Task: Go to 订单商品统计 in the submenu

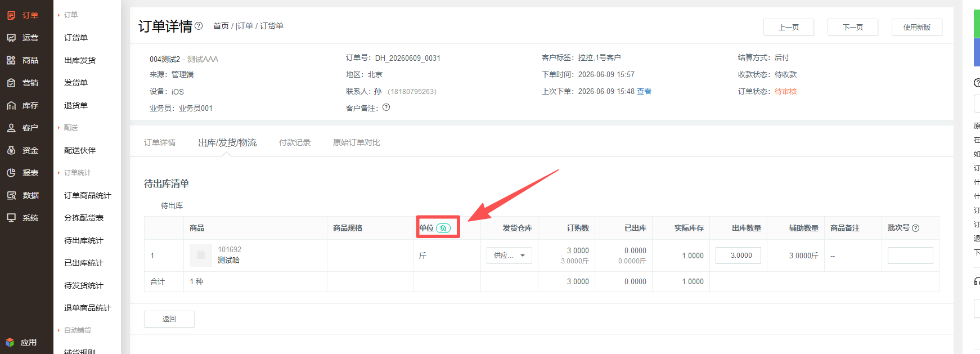Action: (88, 195)
